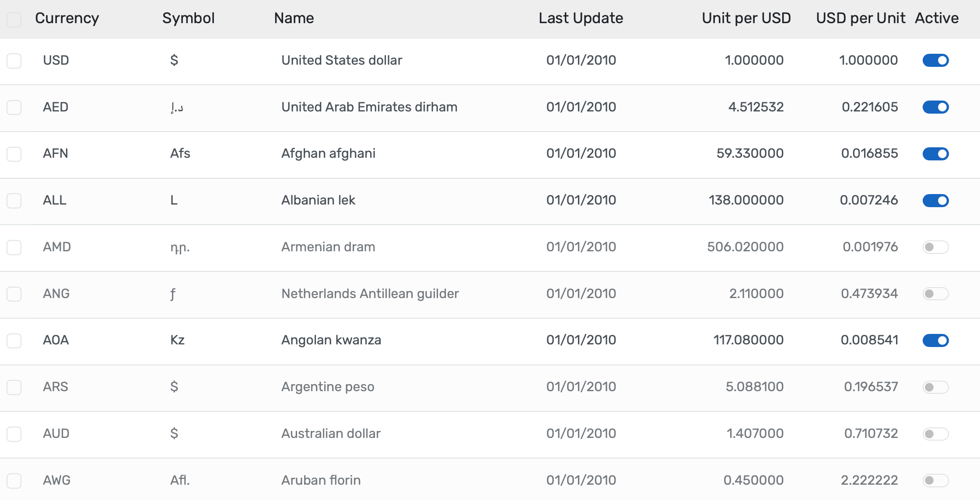
Task: Disable the Albanian lek active toggle
Action: [x=935, y=200]
